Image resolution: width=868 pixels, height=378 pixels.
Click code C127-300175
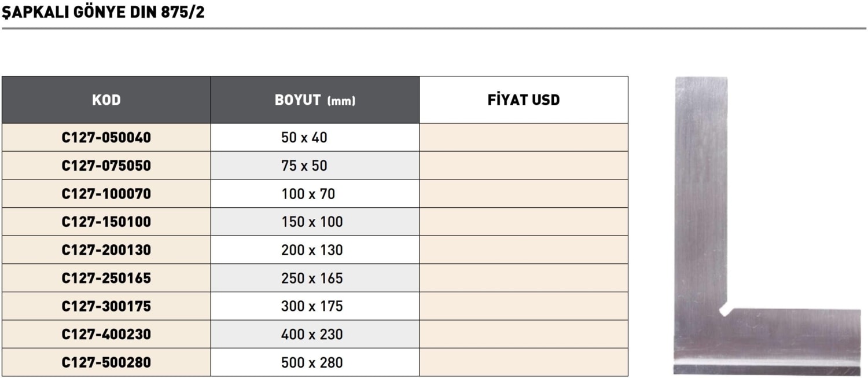106,306
